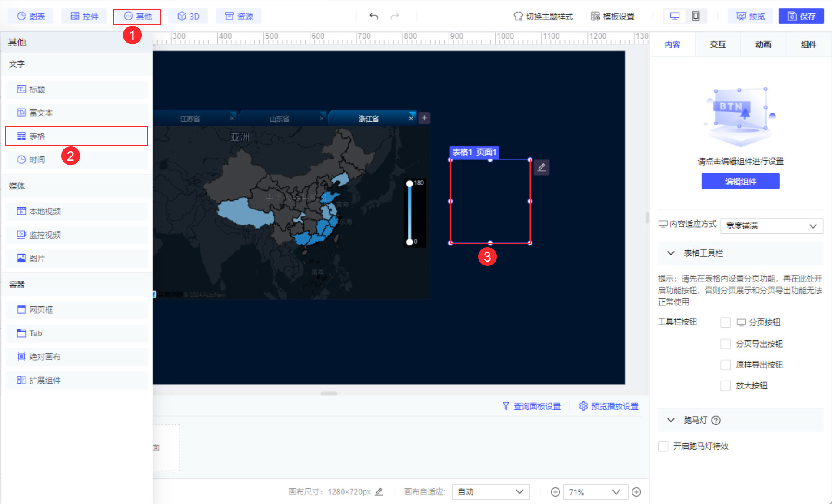The image size is (832, 504).
Task: Add a Tab container component
Action: click(x=77, y=333)
